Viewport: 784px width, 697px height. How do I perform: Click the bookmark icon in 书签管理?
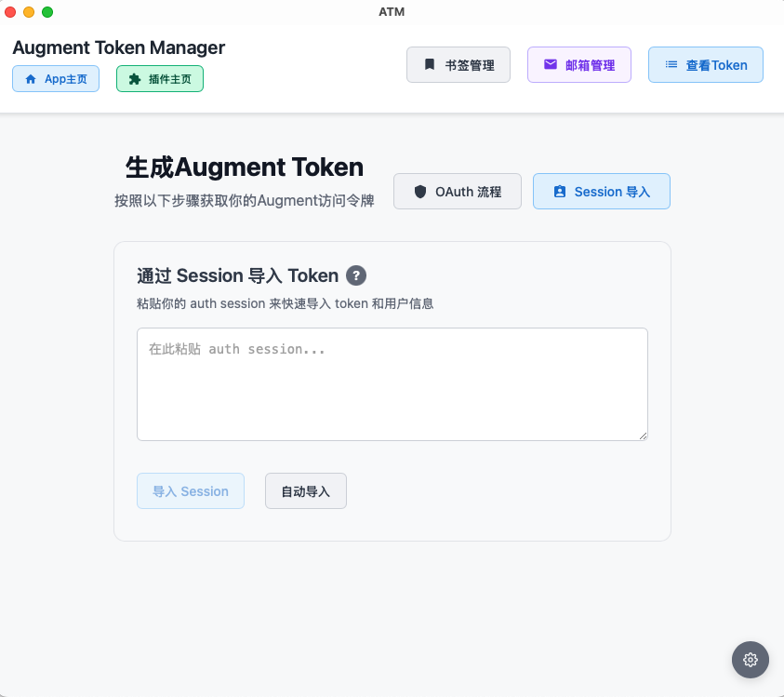pos(430,65)
